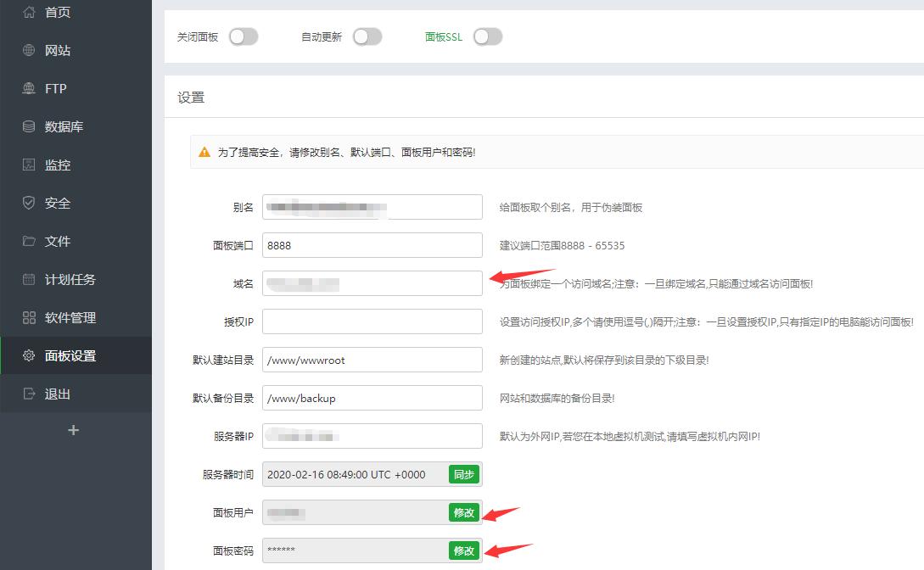Click hint text 建议端口范围8888 - 65535
The height and width of the screenshot is (570, 924).
[x=563, y=245]
